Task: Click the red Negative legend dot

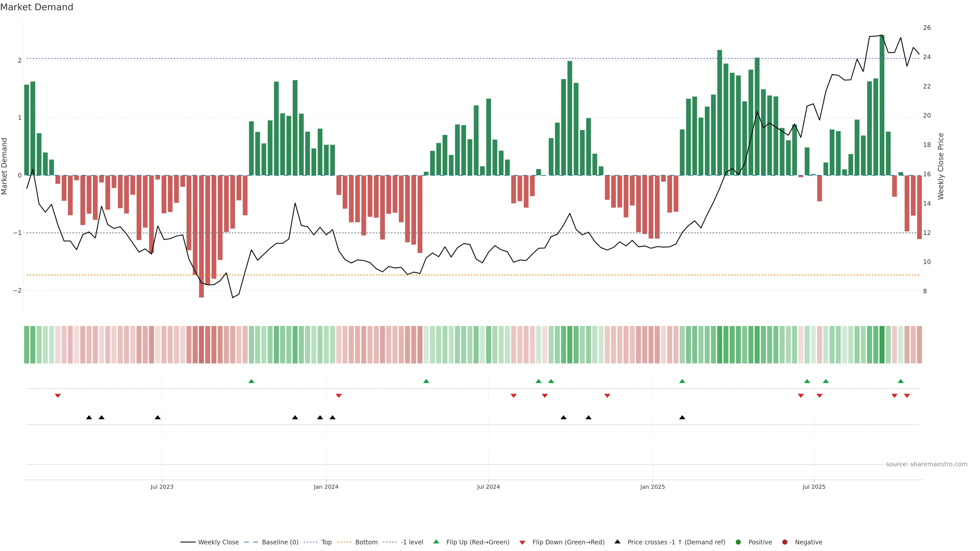Action: coord(785,542)
